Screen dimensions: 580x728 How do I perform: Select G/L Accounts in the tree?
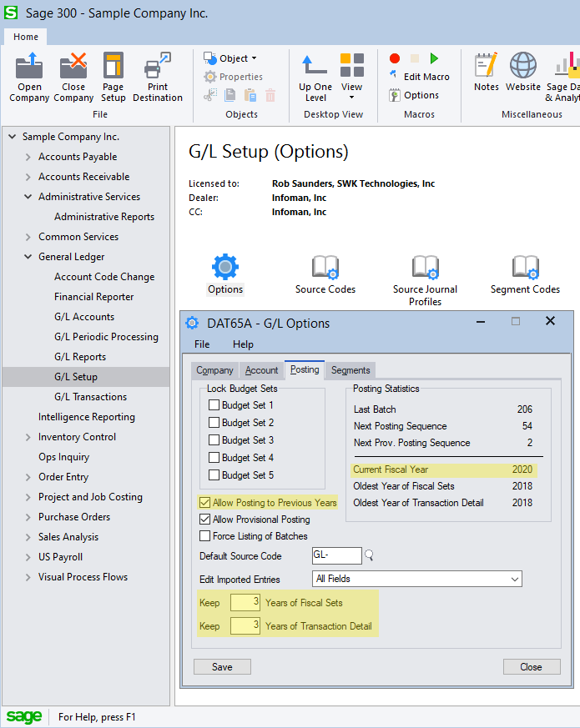(84, 317)
